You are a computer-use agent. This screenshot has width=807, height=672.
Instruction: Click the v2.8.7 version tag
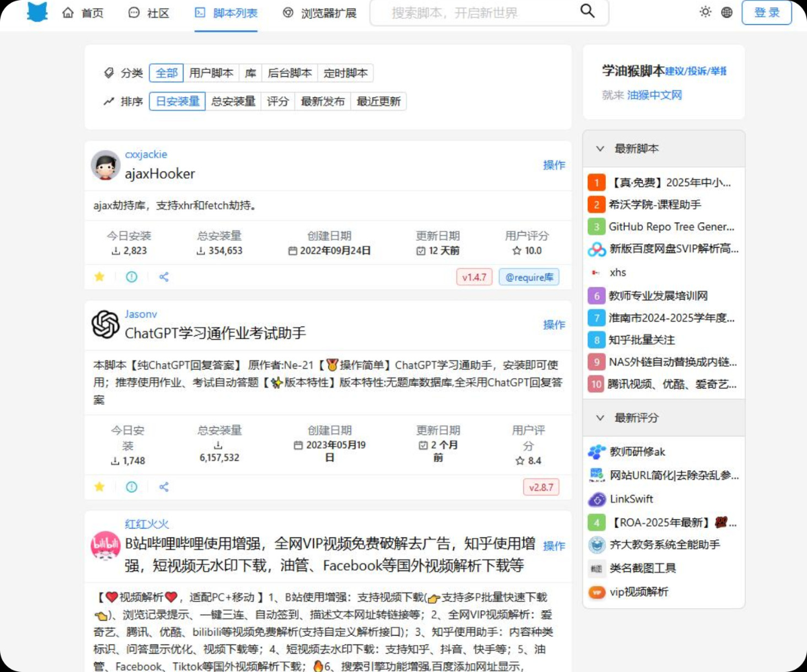click(x=541, y=487)
